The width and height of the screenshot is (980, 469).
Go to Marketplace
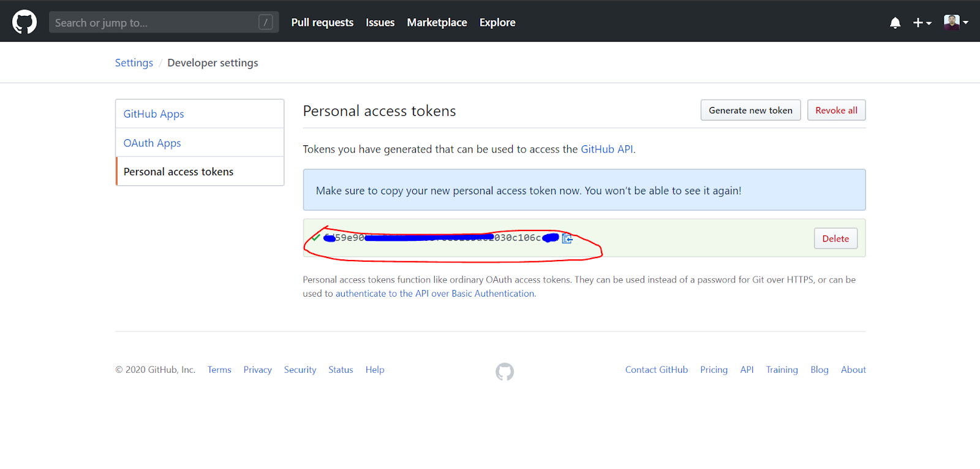point(437,22)
